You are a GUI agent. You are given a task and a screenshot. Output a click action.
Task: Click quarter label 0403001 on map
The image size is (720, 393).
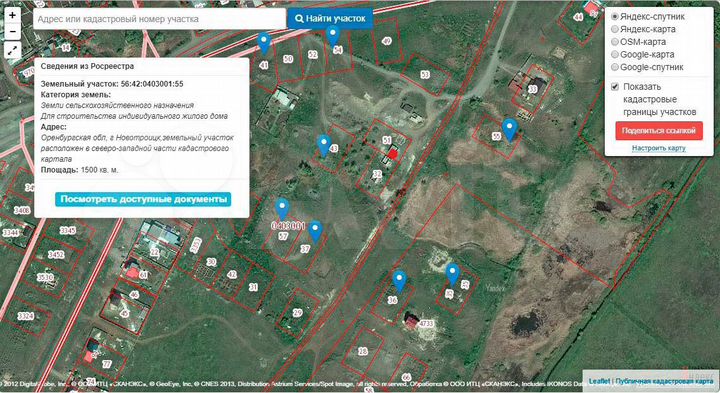pos(288,226)
